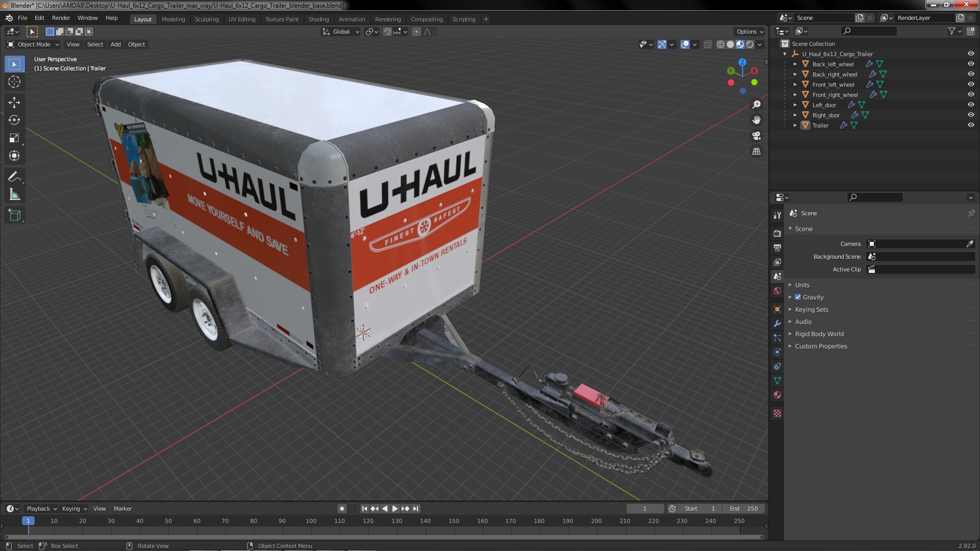Open the Options popover button
This screenshot has height=551, width=980.
750,32
